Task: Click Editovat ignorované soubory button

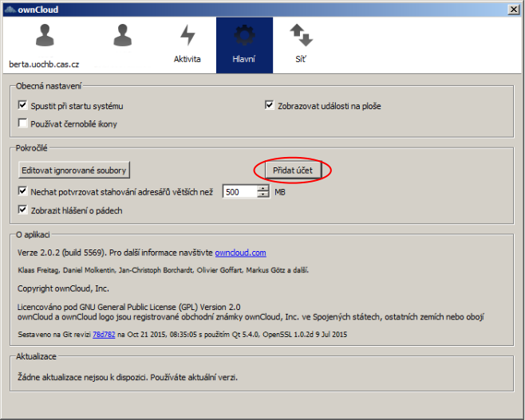Action: [74, 171]
